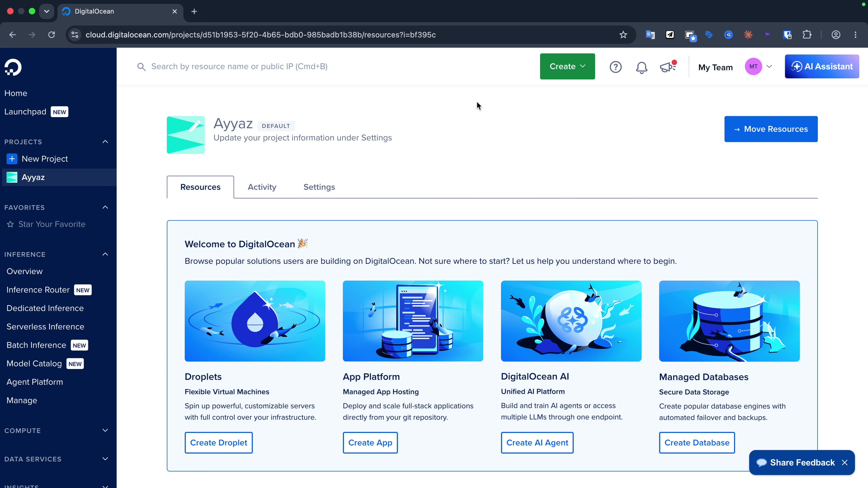868x488 pixels.
Task: Open notifications bell icon
Action: tap(642, 67)
